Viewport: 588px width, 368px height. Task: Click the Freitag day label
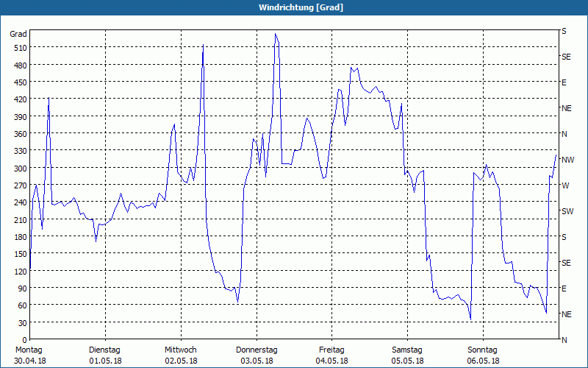(332, 350)
